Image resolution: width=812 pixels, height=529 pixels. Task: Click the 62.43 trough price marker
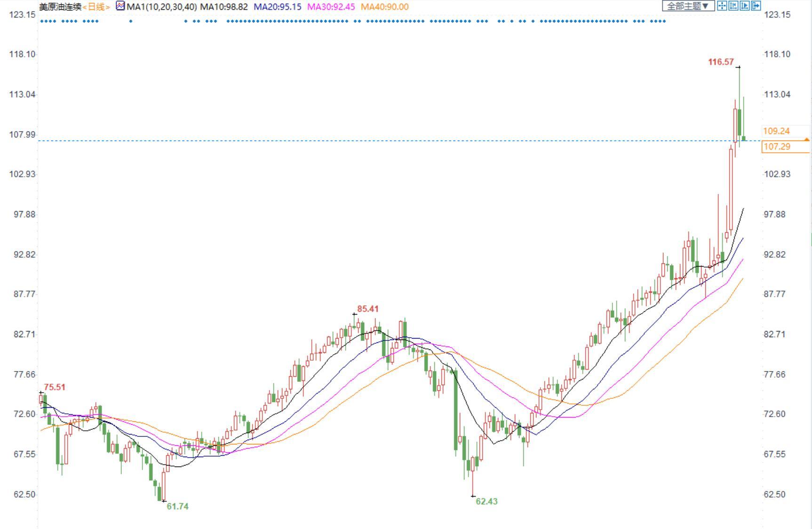coord(486,501)
